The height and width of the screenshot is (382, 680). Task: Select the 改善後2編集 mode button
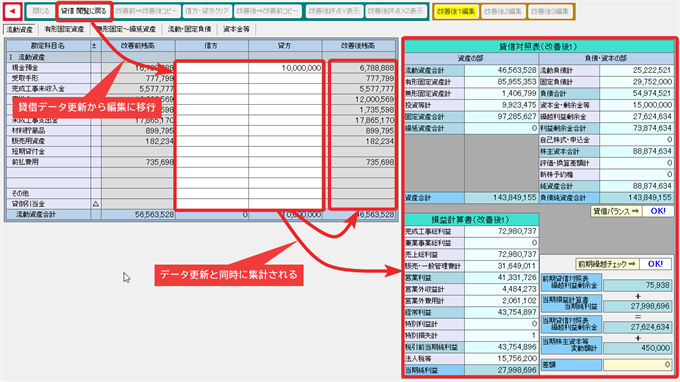click(503, 12)
